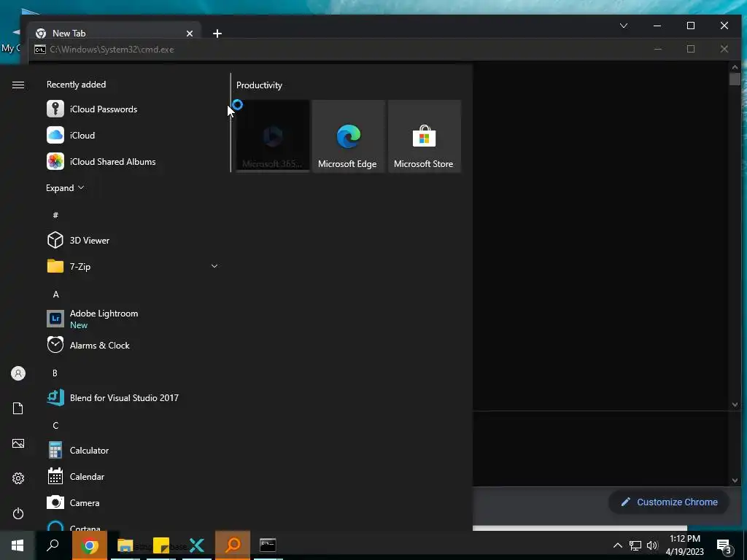This screenshot has height=560, width=747.
Task: Open Calendar app
Action: click(x=133, y=476)
